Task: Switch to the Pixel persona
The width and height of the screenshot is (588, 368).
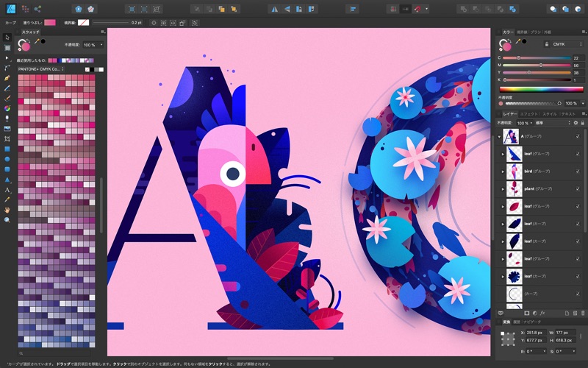Action: pyautogui.click(x=25, y=9)
